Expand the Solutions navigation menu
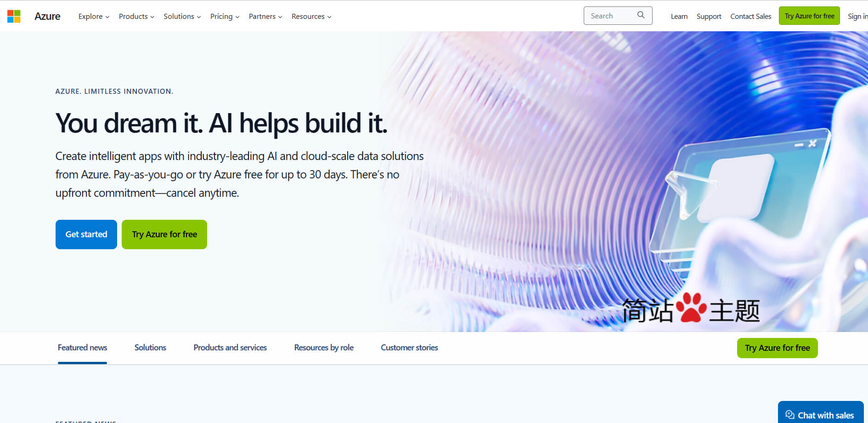Viewport: 868px width, 423px height. click(182, 17)
